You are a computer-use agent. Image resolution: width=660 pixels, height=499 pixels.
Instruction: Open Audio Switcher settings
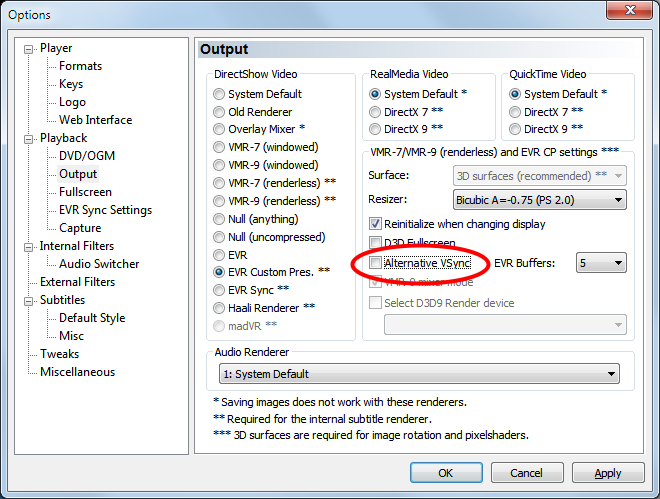click(x=99, y=264)
